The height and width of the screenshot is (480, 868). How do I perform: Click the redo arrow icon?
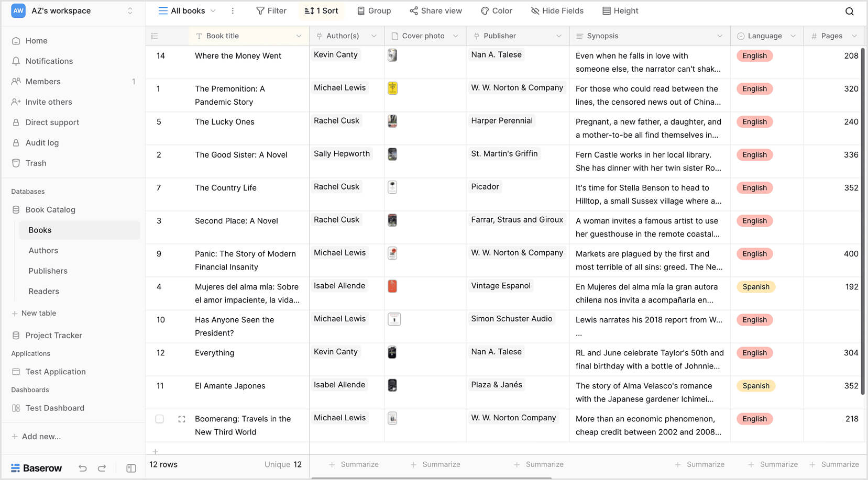coord(102,468)
